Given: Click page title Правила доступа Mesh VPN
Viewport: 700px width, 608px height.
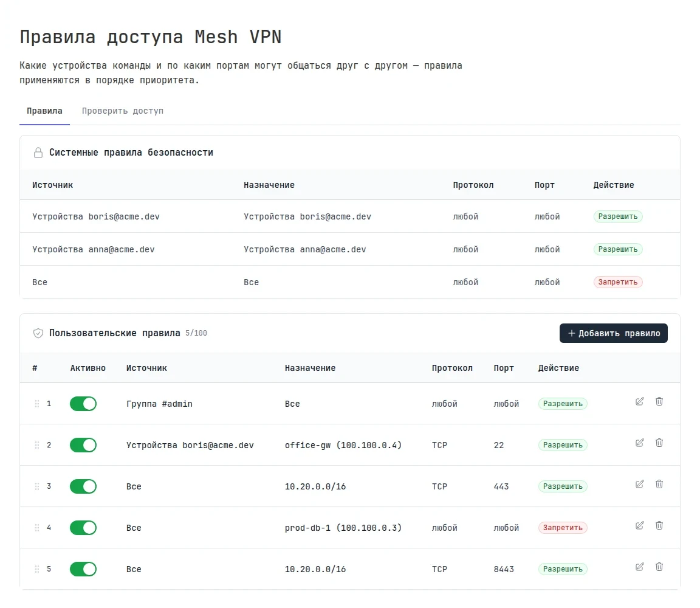Looking at the screenshot, I should click(x=151, y=36).
